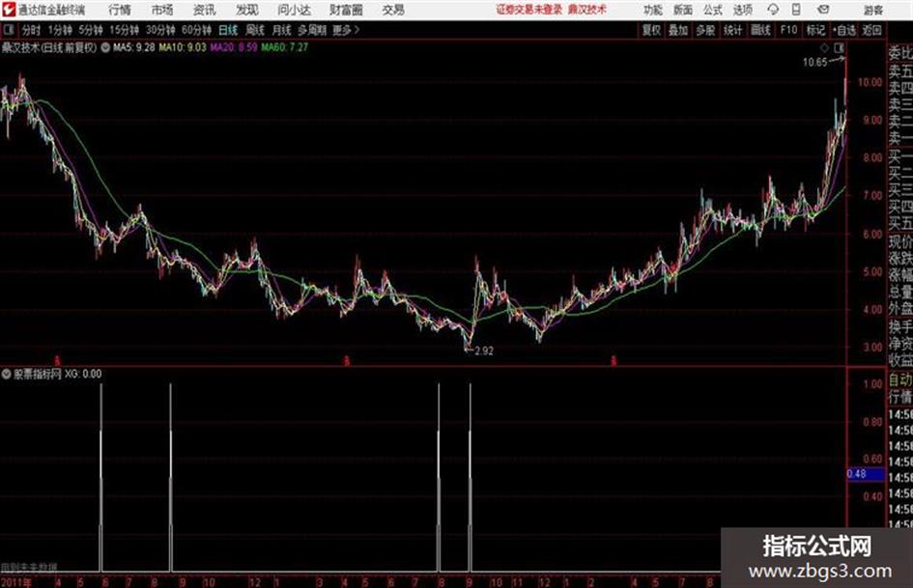Click the 多股 multi-stock button

(705, 30)
